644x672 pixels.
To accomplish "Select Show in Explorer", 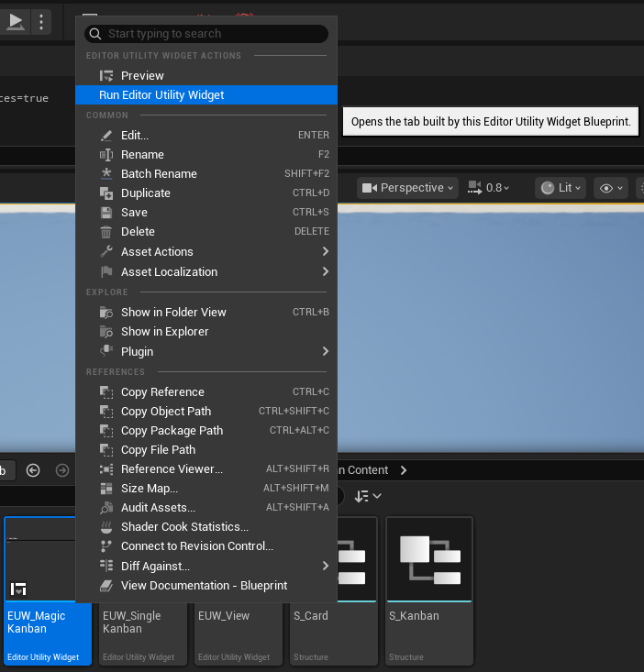I will 206,331.
